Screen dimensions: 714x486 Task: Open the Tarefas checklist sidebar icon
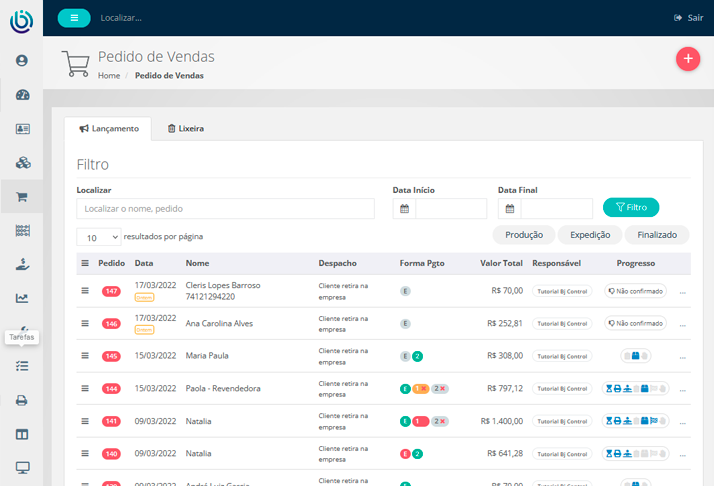click(22, 366)
